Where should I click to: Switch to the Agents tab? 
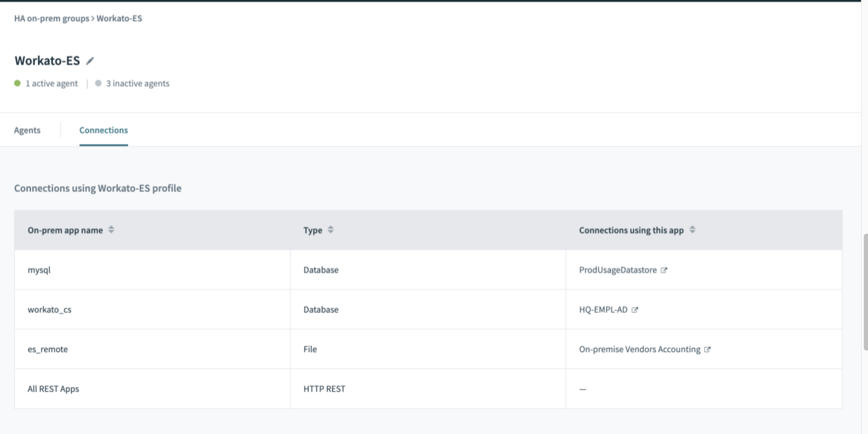pos(27,130)
